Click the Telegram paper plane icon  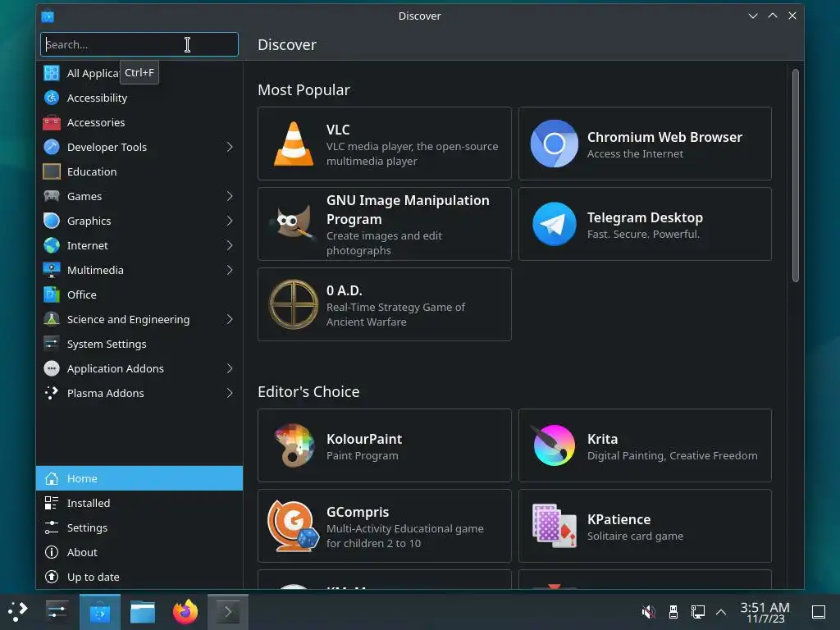pyautogui.click(x=555, y=224)
